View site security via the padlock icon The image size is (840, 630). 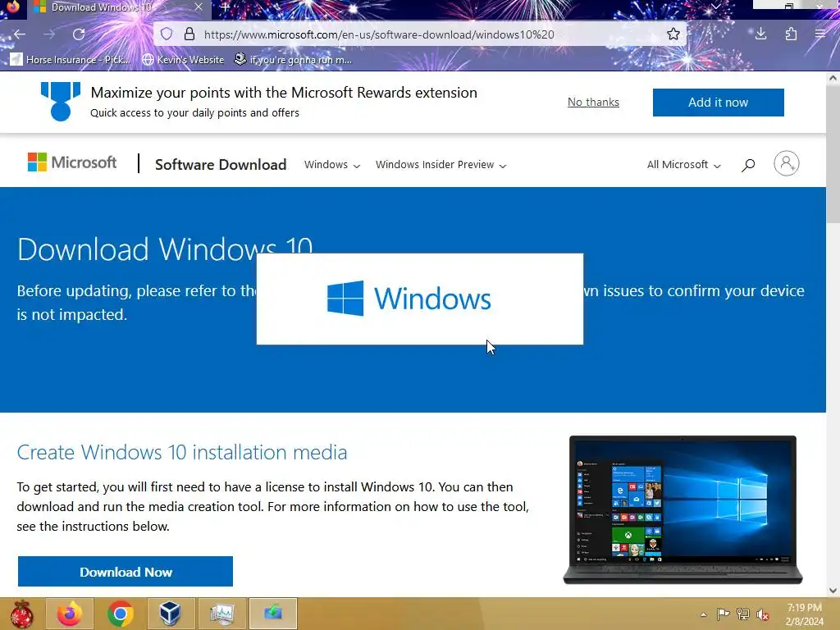pyautogui.click(x=189, y=34)
